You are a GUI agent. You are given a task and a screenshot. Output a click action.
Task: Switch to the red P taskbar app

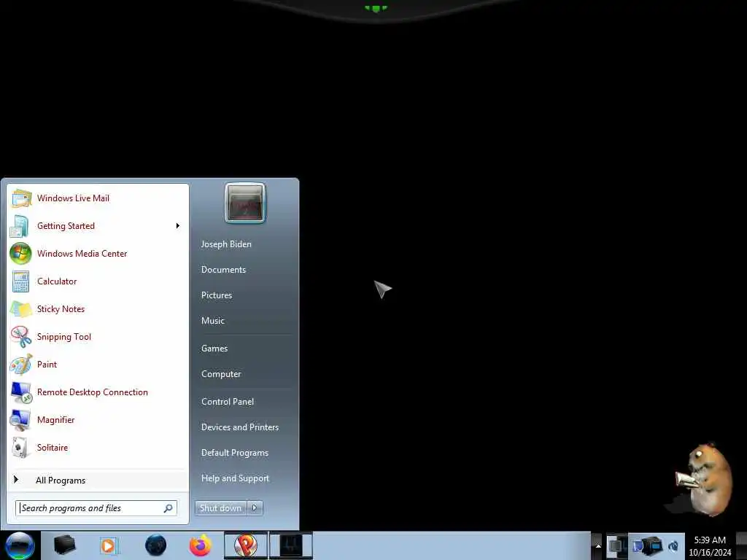[245, 545]
